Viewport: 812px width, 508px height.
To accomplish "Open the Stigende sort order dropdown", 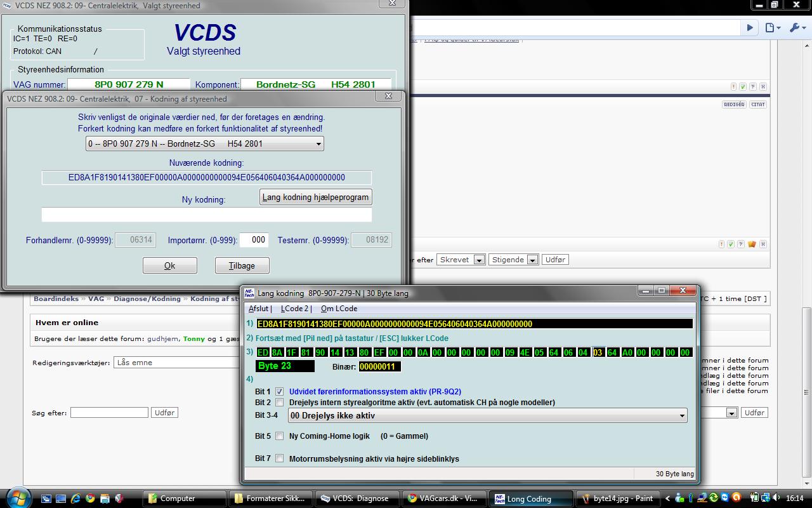I will (x=532, y=260).
